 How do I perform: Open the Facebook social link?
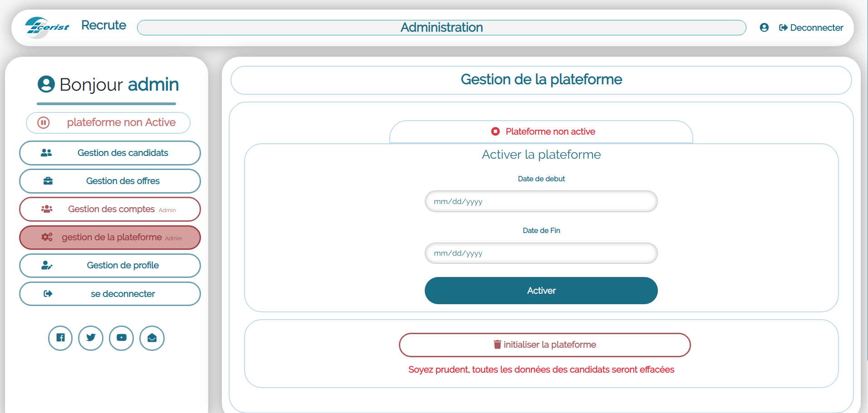pos(60,338)
